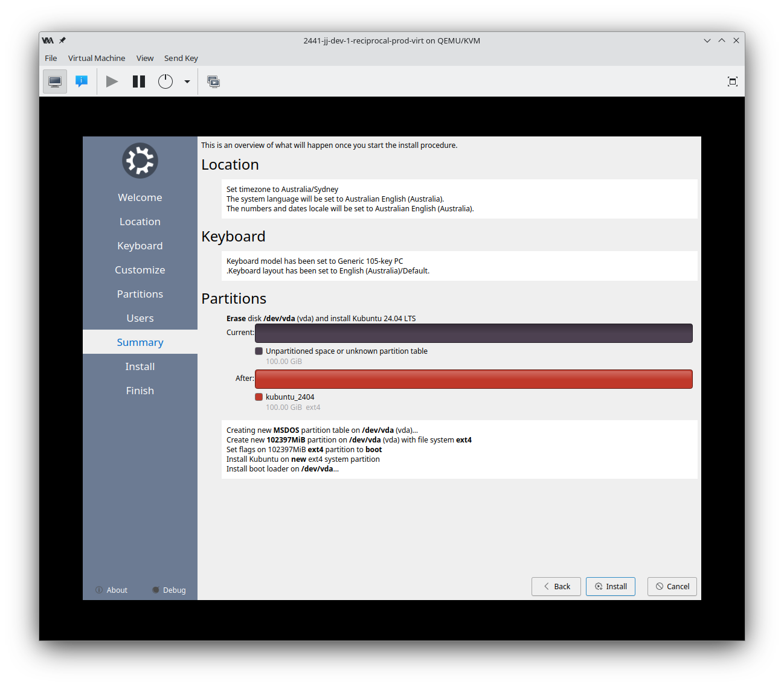
Task: Click the virt-manager logo in title bar
Action: (48, 40)
